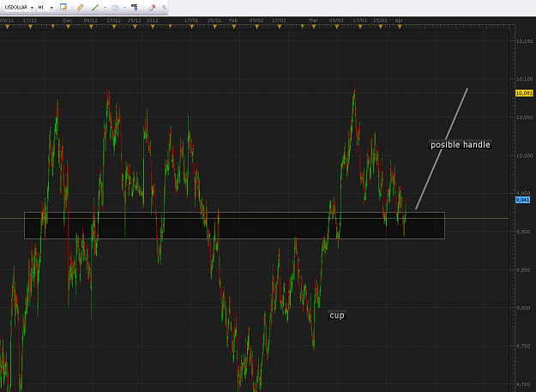Viewport: 536px width, 392px height.
Task: Click the 10,100 price axis label
Action: [x=524, y=79]
